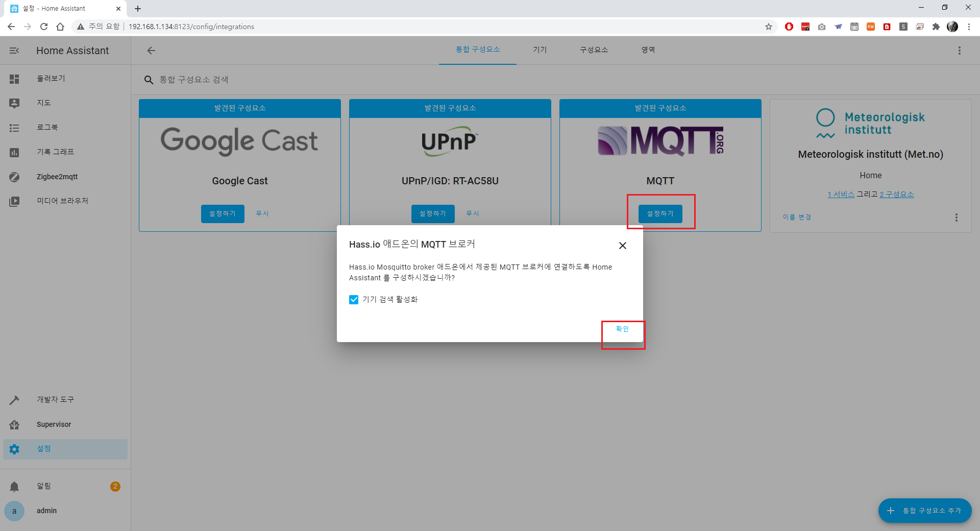Screen dimensions: 980x531
Task: Click the Home Assistant sidebar title
Action: coord(72,51)
